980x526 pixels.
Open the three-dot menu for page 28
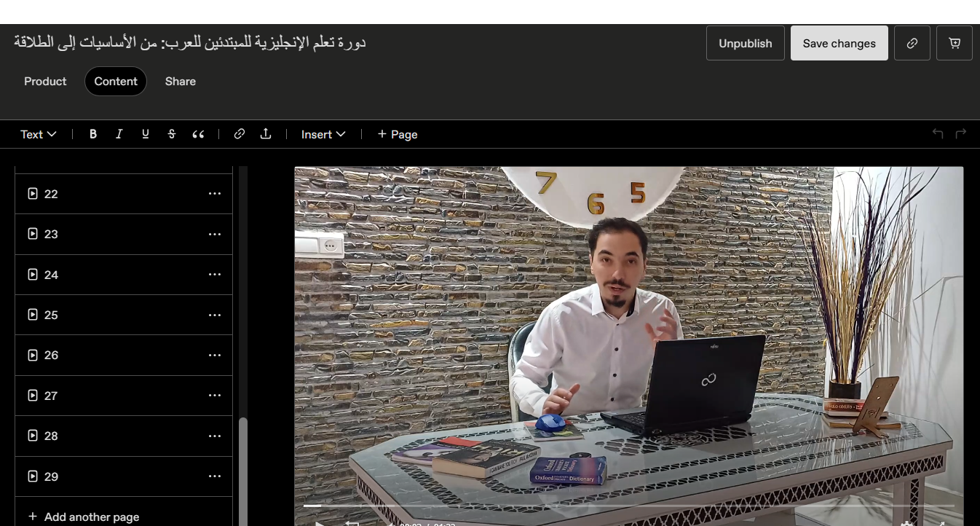point(215,436)
